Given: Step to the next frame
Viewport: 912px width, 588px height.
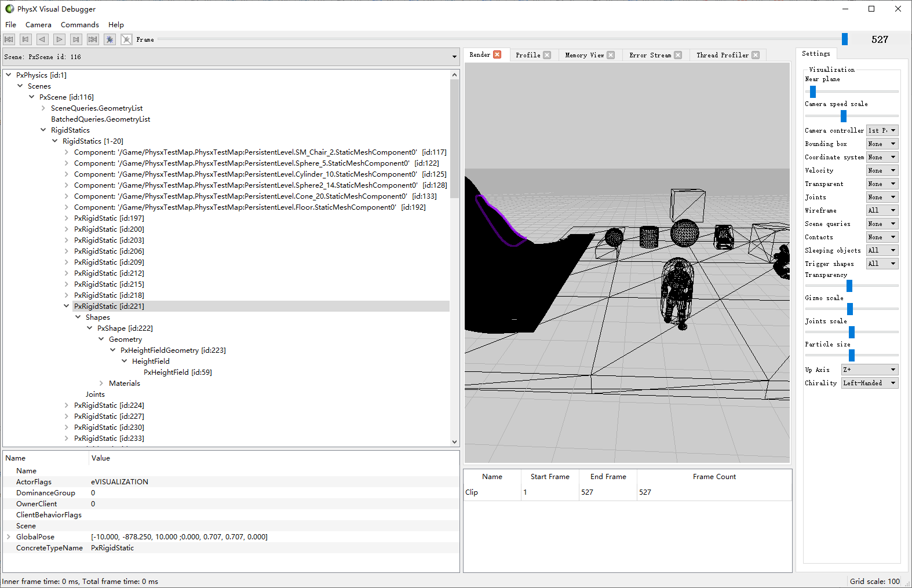Looking at the screenshot, I should click(76, 39).
